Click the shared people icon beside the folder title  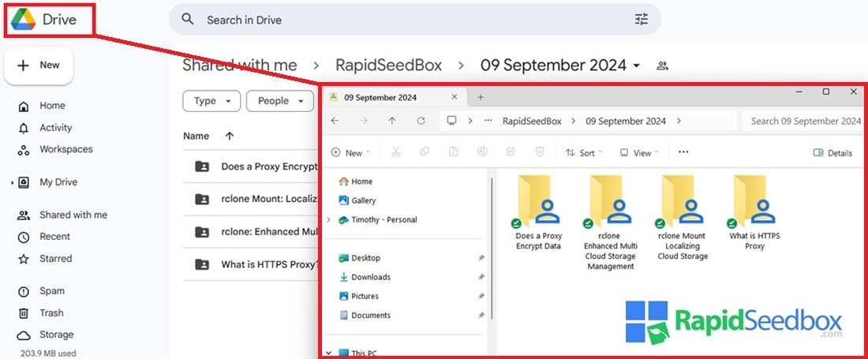(662, 65)
